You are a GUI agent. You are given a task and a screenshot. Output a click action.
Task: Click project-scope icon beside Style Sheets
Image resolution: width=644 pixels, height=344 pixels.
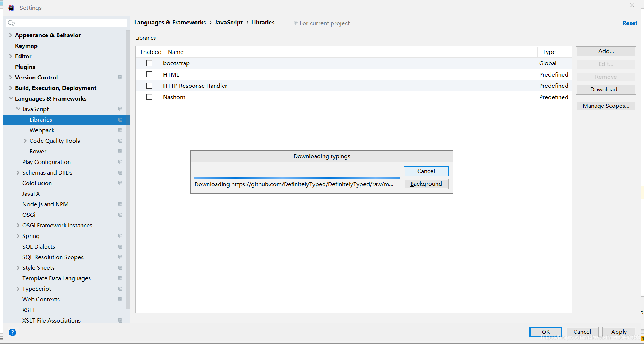pos(120,268)
